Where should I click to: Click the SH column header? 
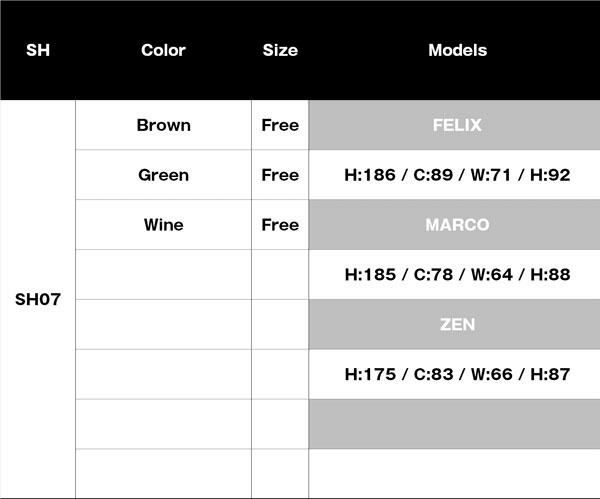tap(37, 50)
